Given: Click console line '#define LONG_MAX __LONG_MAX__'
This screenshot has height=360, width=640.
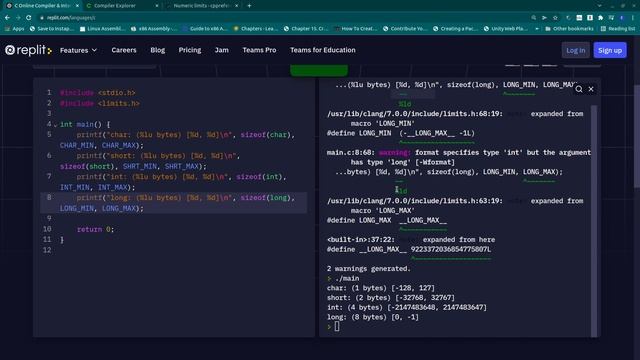Looking at the screenshot, I should [387, 220].
